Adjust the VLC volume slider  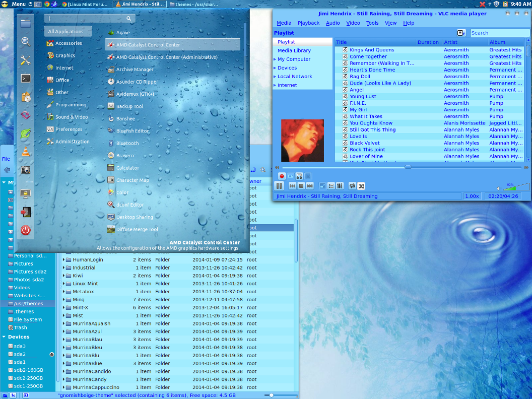pos(516,186)
